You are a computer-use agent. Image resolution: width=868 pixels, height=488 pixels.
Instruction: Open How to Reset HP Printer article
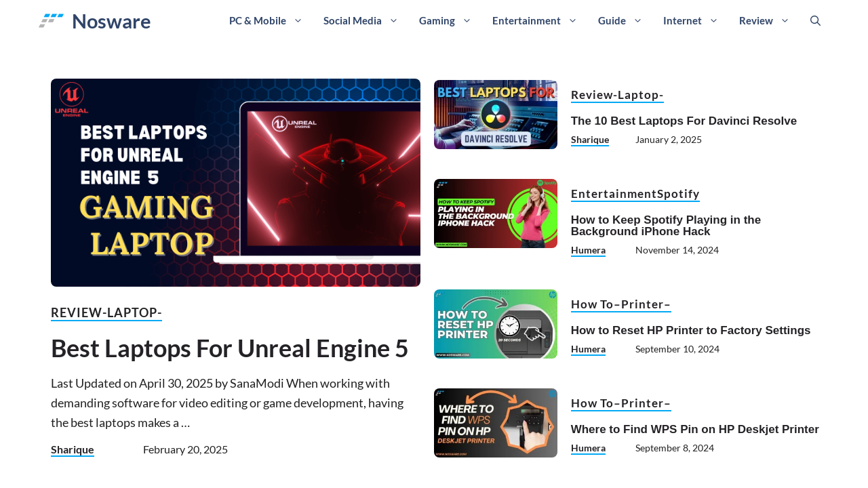pos(690,330)
